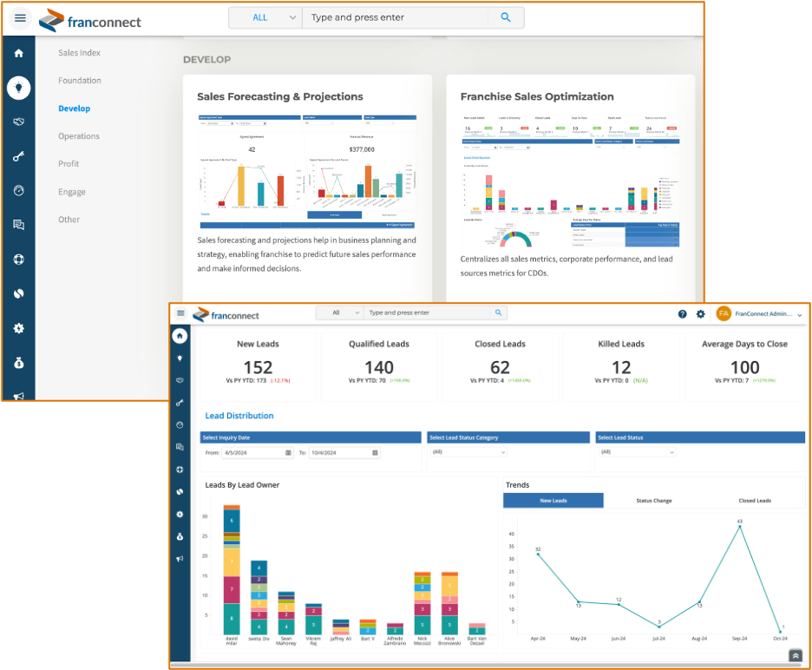
Task: Click chat bubbles icon in dashboard sidebar
Action: coord(180,447)
